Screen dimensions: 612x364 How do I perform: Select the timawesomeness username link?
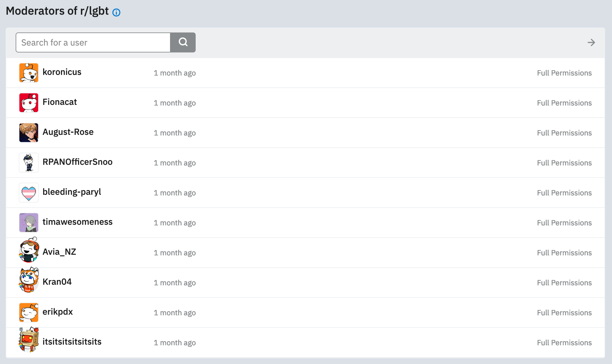tap(78, 222)
